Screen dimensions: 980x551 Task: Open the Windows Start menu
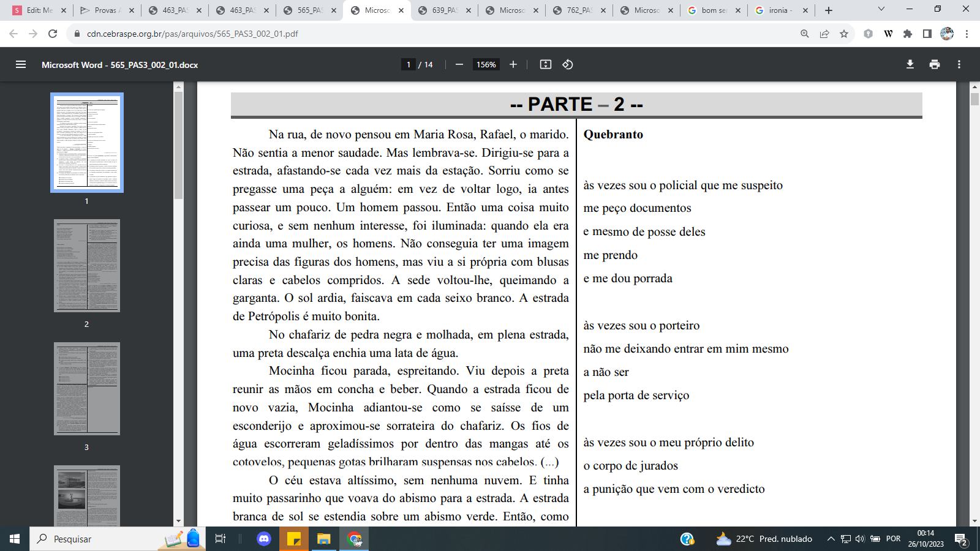click(15, 539)
